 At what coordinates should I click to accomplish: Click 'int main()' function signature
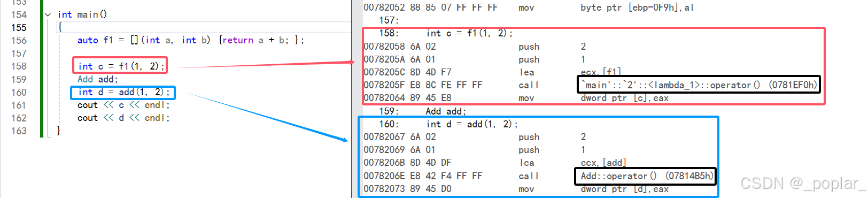pos(82,14)
